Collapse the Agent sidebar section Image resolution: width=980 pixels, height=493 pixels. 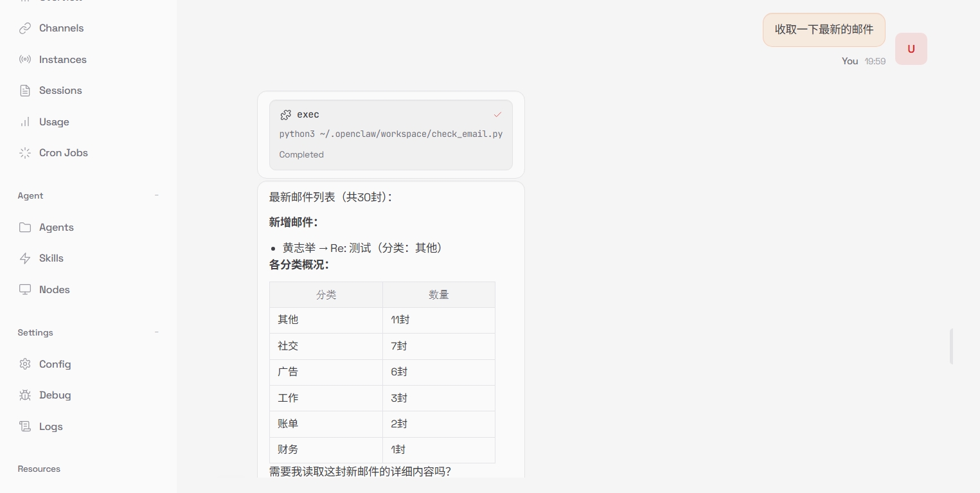[x=156, y=196]
